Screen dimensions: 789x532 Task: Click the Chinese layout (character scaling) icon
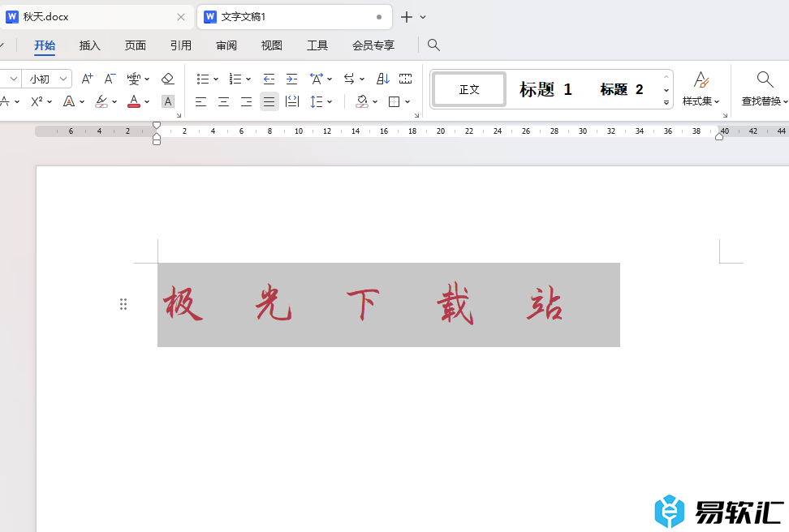(317, 79)
